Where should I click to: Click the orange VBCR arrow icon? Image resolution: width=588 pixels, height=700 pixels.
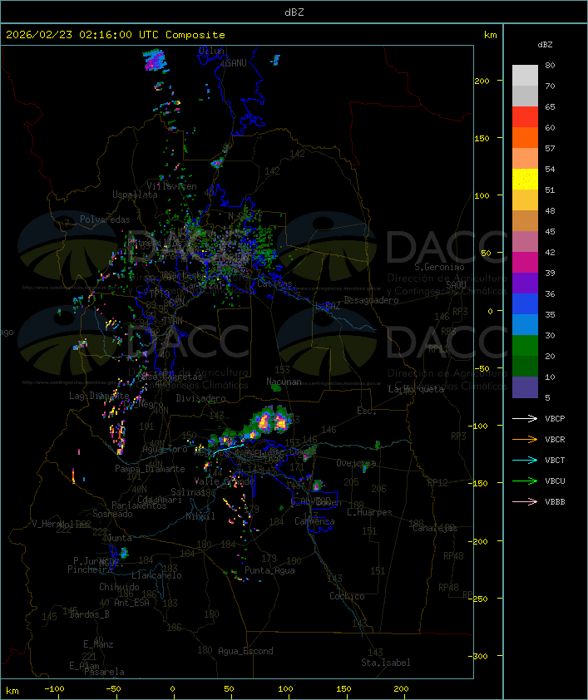[x=525, y=439]
